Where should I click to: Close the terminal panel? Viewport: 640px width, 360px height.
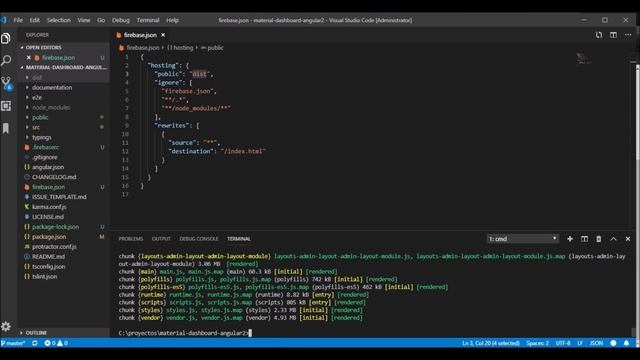(628, 239)
